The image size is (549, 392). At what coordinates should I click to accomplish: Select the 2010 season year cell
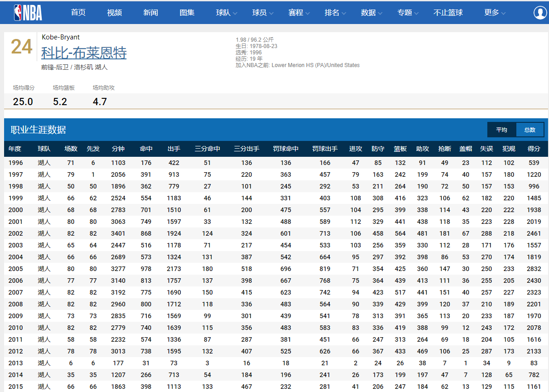coord(15,328)
